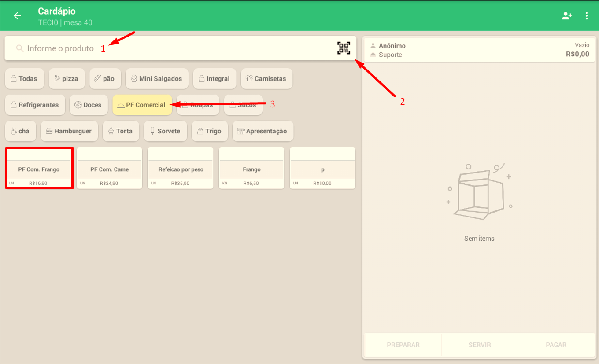Image resolution: width=599 pixels, height=364 pixels.
Task: Select the Hamburguer category
Action: (x=69, y=131)
